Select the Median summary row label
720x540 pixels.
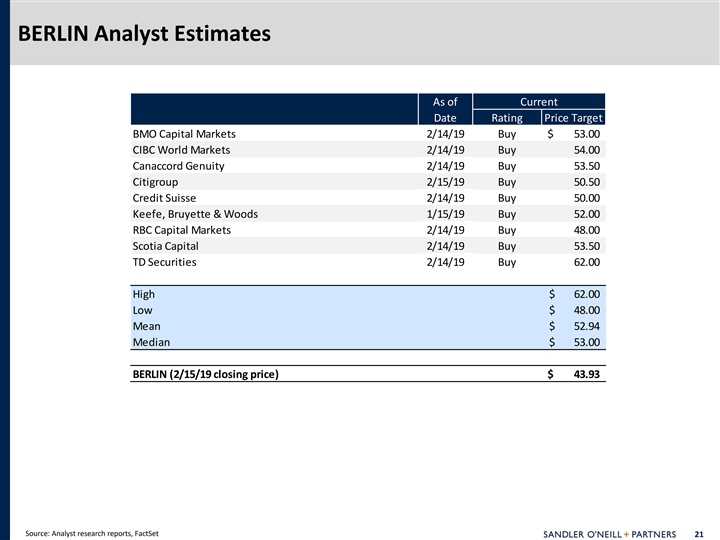(x=151, y=342)
